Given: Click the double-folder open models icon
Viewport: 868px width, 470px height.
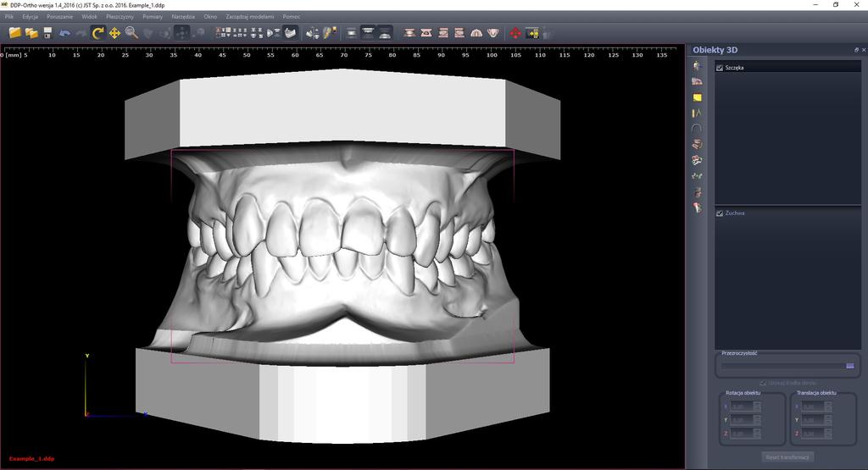Looking at the screenshot, I should coord(31,33).
